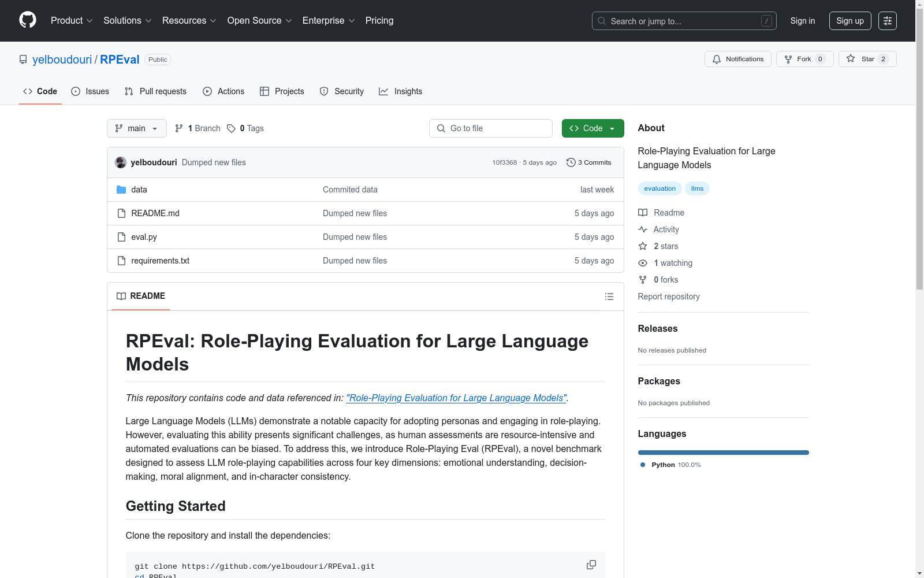Screen dimensions: 924x578
Task: Click the eval.py file icon
Action: [121, 237]
